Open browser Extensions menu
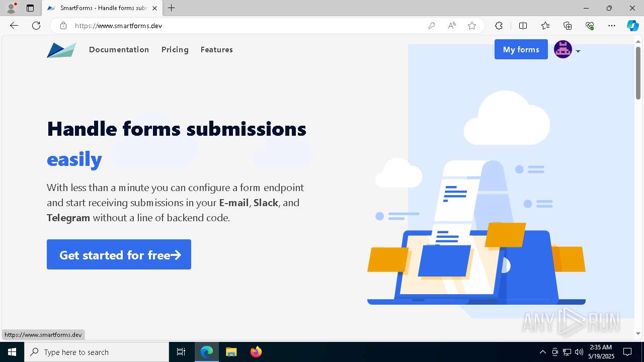 (499, 26)
